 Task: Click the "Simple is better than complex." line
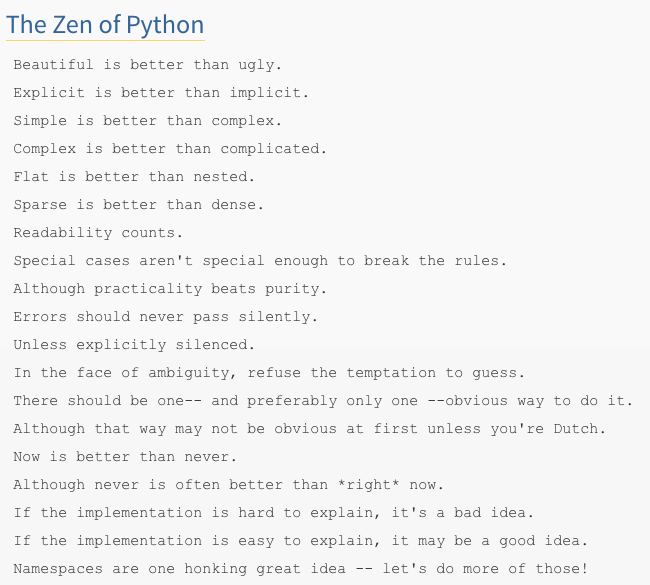click(148, 121)
